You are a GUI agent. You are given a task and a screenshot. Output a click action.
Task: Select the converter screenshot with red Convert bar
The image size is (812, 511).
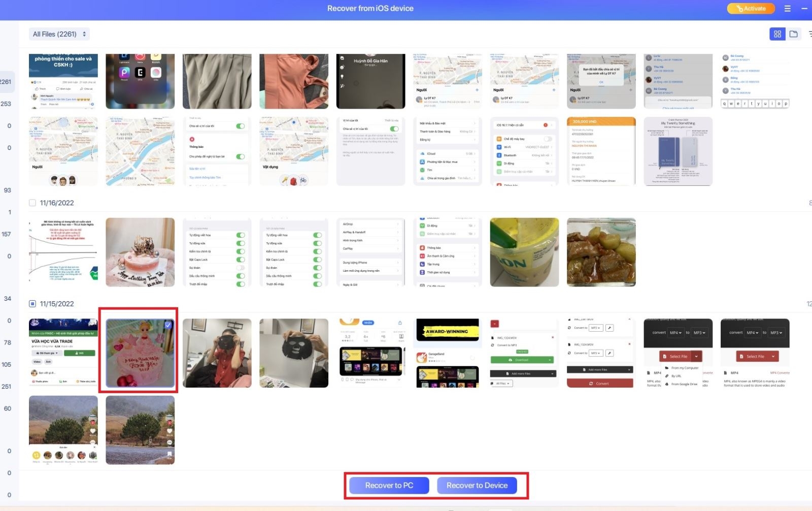coord(601,353)
